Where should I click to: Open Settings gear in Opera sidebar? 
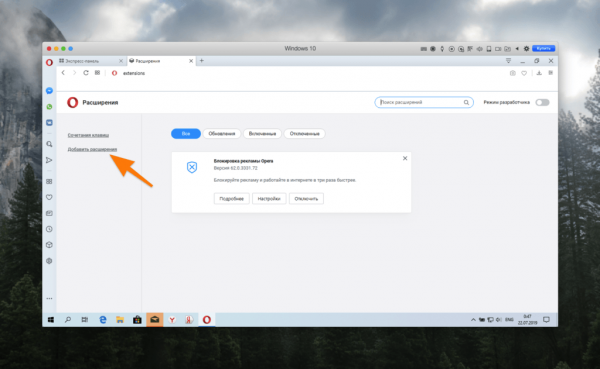coord(49,261)
